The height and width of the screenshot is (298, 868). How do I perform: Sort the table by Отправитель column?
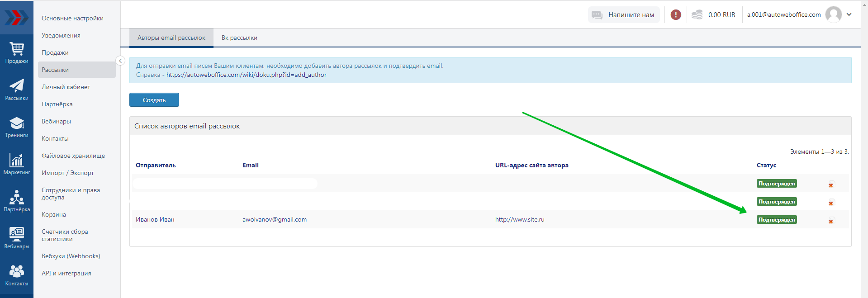coord(156,166)
